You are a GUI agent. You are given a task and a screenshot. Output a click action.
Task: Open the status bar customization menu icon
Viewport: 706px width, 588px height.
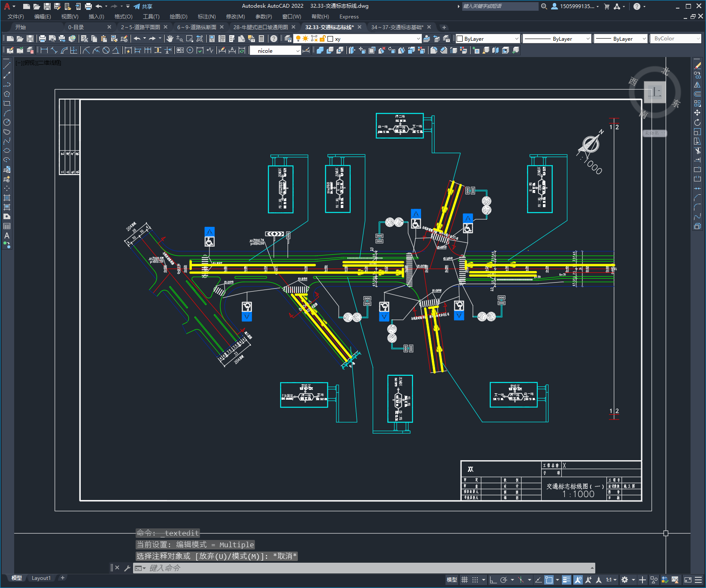point(699,580)
